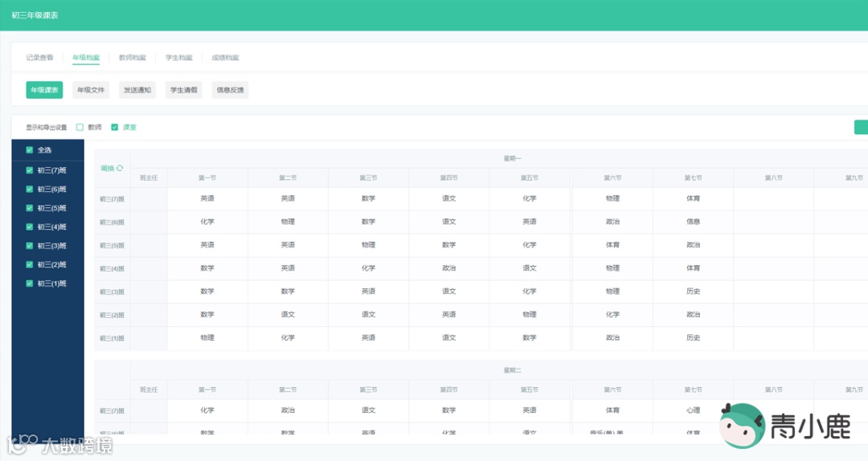Click Monday 初三(1)班 row label in table
The image size is (868, 461).
pos(112,339)
